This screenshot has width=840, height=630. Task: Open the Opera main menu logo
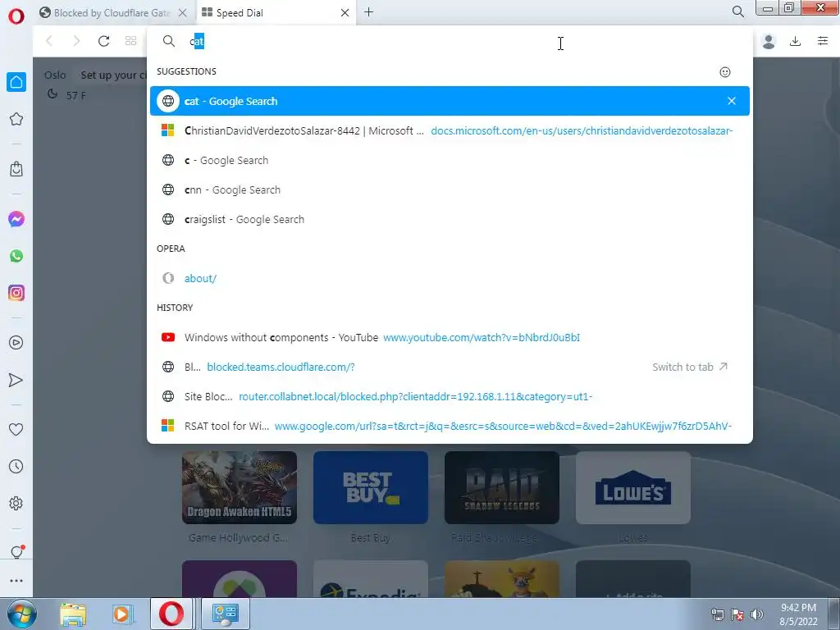tap(16, 16)
